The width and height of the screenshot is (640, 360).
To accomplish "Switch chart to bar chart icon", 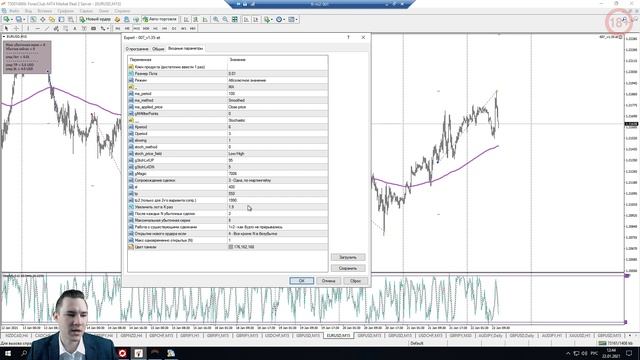I will [186, 19].
